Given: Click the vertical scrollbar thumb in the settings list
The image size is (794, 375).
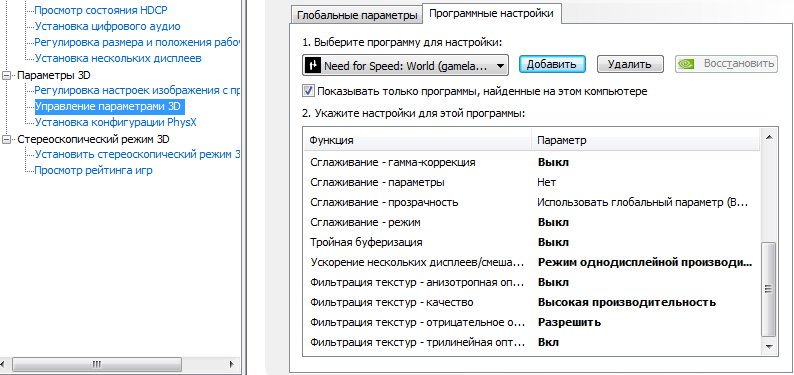Looking at the screenshot, I should [769, 288].
